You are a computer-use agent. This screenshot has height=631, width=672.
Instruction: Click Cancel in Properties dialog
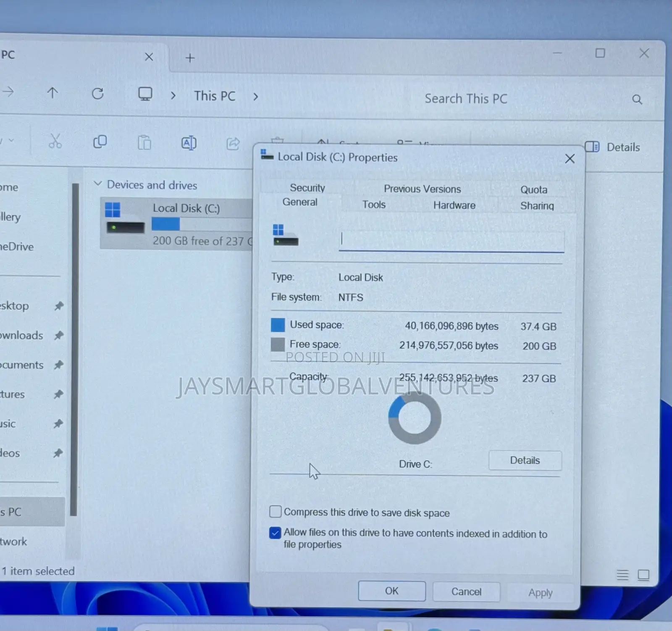[466, 592]
